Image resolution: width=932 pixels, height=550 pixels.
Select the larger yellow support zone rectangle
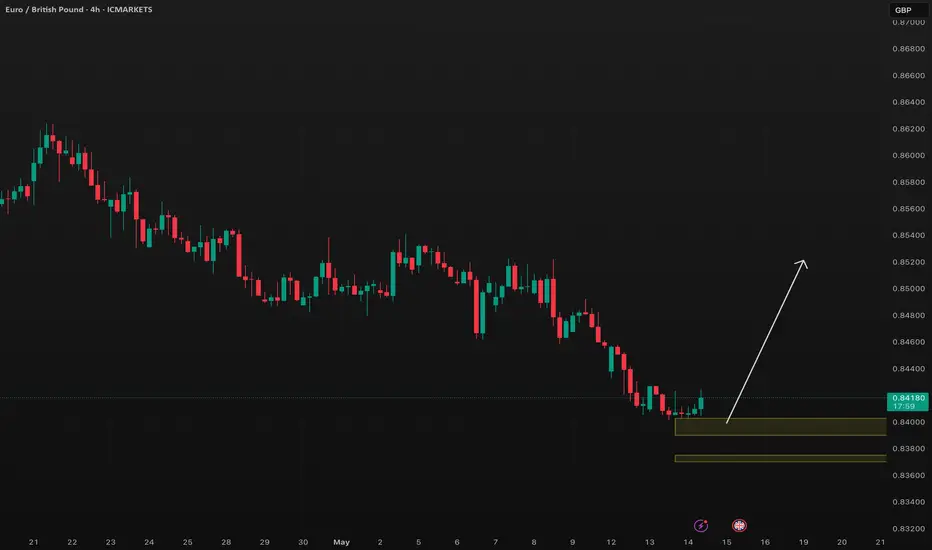click(780, 427)
